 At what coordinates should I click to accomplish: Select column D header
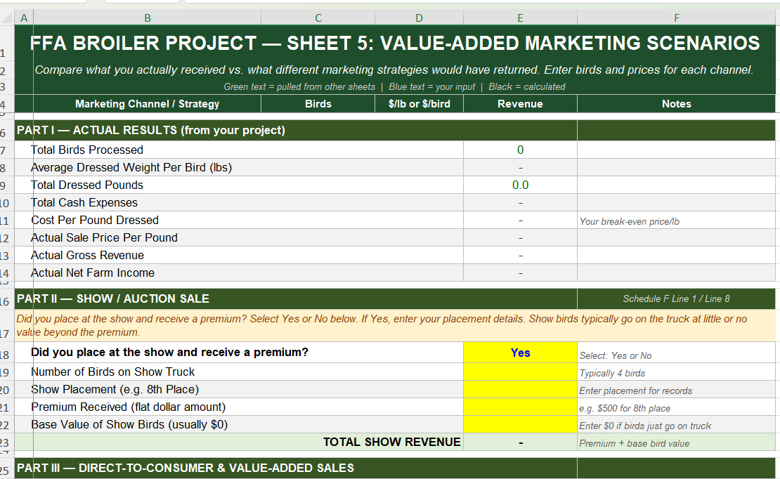point(419,18)
